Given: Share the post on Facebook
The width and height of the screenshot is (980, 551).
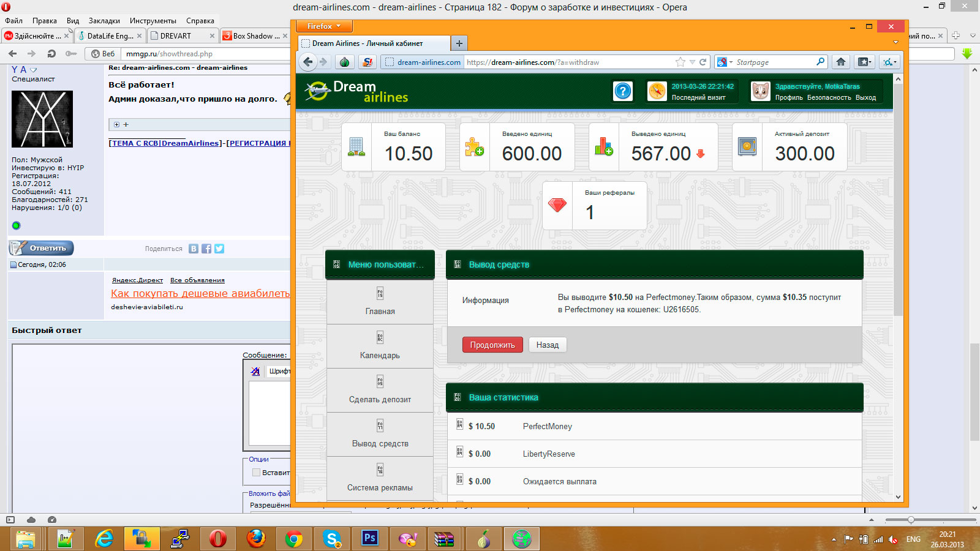Looking at the screenshot, I should point(206,249).
